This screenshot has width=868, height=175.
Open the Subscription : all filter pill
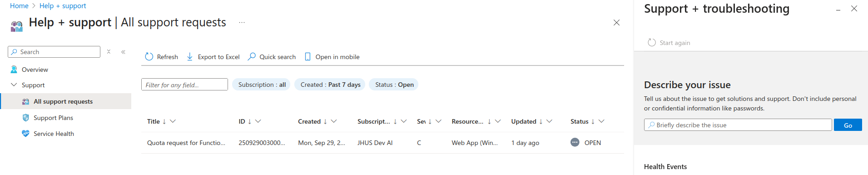click(x=262, y=85)
